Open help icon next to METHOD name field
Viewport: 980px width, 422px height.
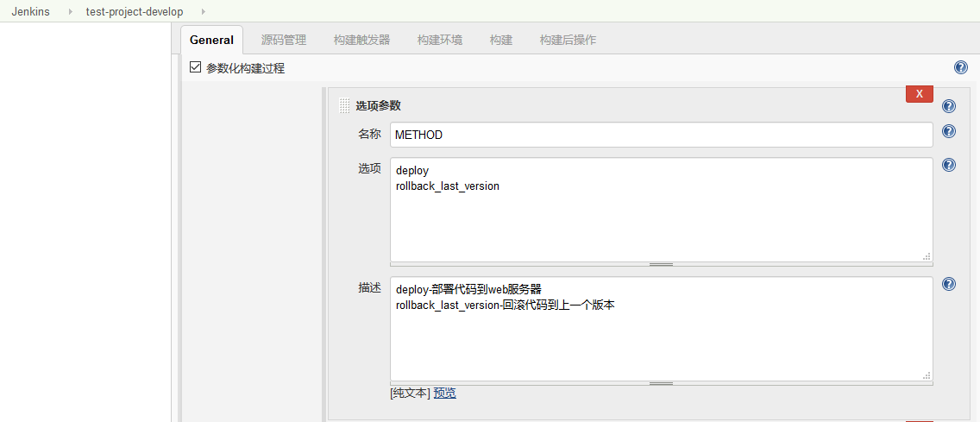[x=949, y=132]
